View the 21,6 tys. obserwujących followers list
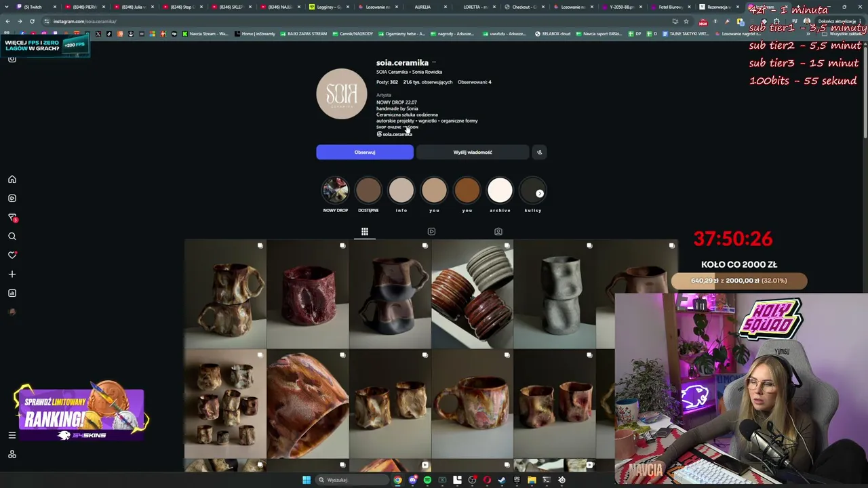This screenshot has height=488, width=868. (x=428, y=82)
